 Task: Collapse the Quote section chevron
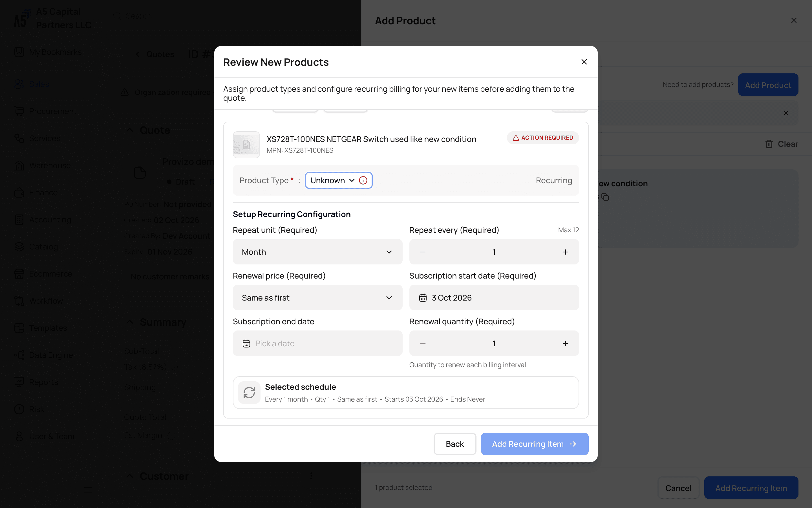tap(129, 130)
